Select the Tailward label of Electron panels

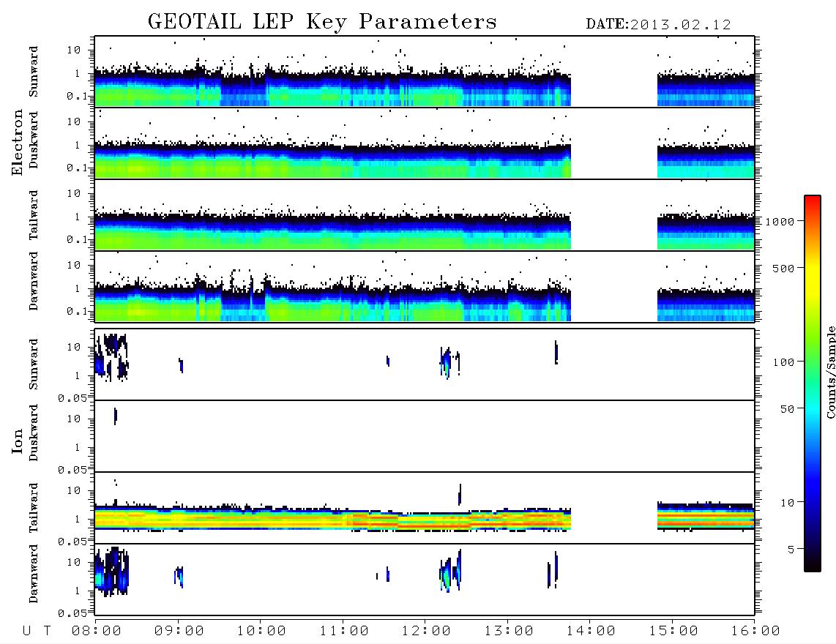(x=34, y=214)
